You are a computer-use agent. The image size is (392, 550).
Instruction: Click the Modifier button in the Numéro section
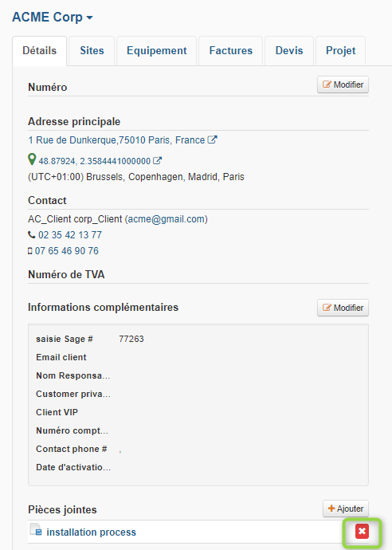[x=343, y=84]
